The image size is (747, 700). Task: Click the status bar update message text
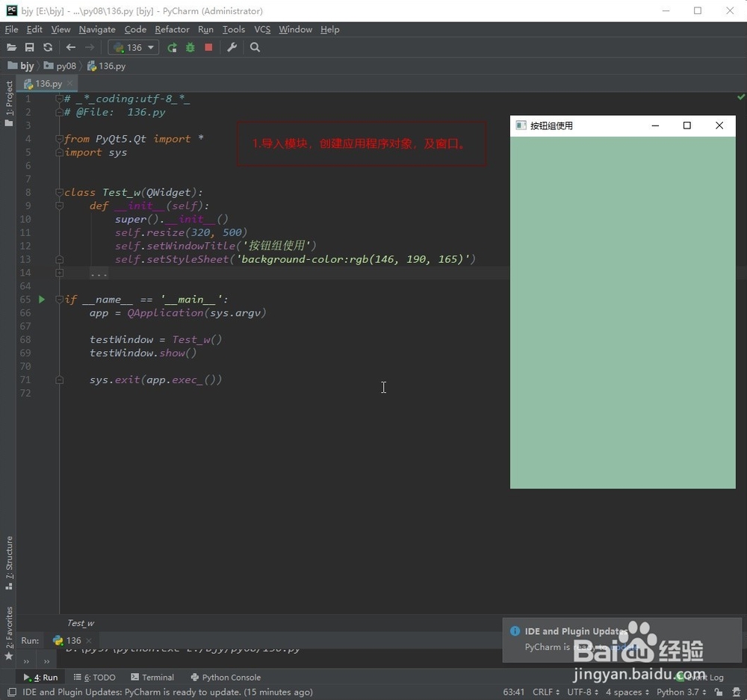coord(167,692)
